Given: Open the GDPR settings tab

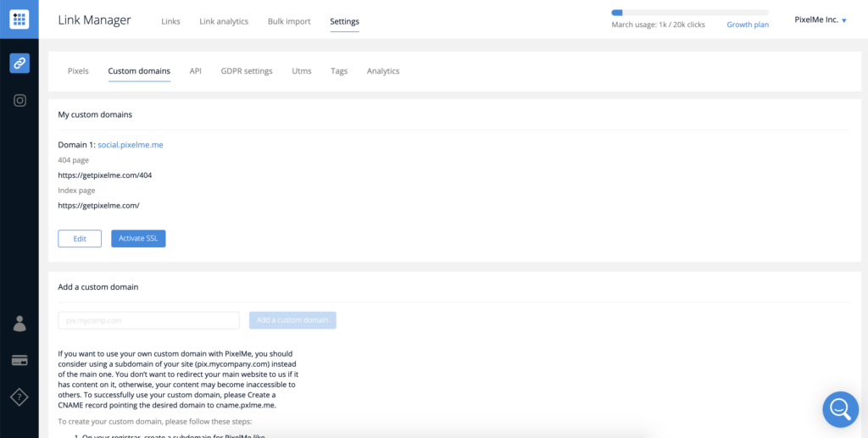Looking at the screenshot, I should coord(247,71).
